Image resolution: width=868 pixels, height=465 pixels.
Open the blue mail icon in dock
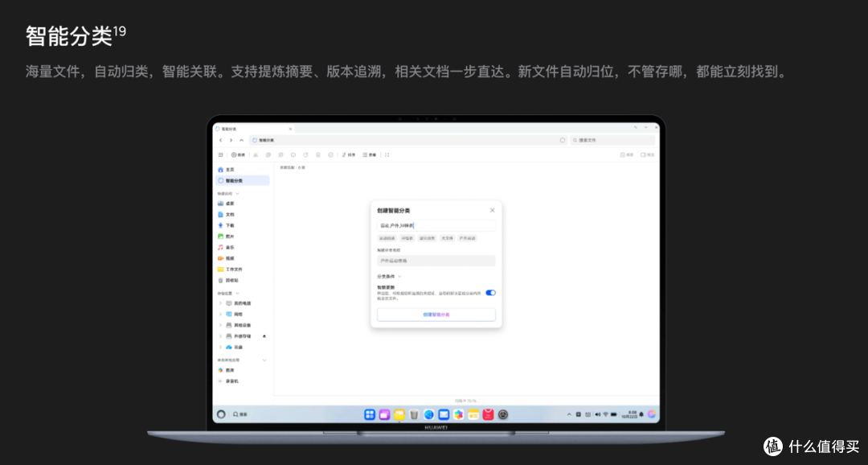(444, 414)
